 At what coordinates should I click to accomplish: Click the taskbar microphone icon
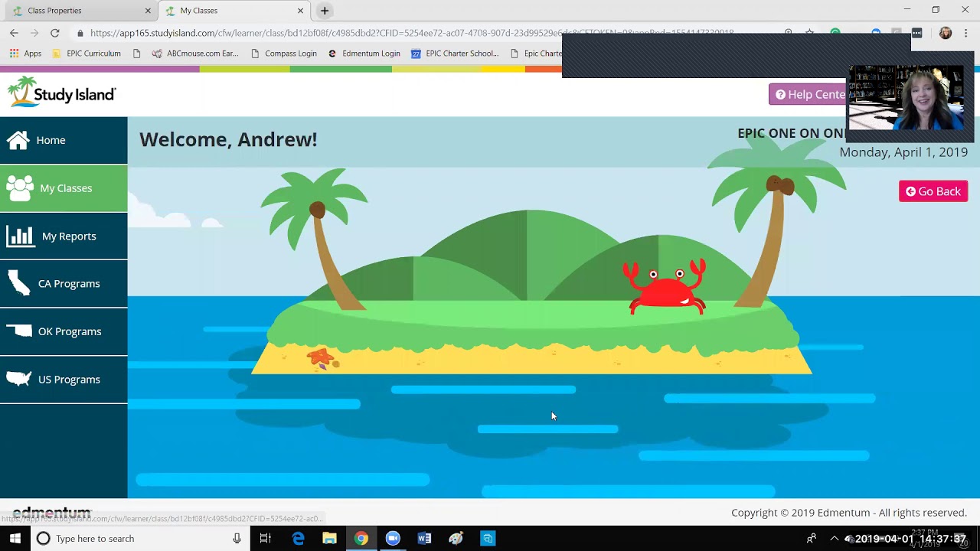237,539
